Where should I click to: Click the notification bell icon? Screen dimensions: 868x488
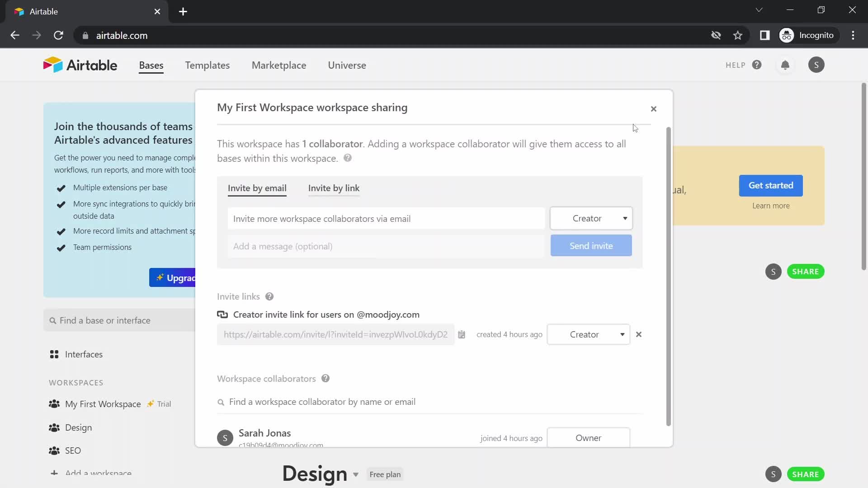point(785,65)
